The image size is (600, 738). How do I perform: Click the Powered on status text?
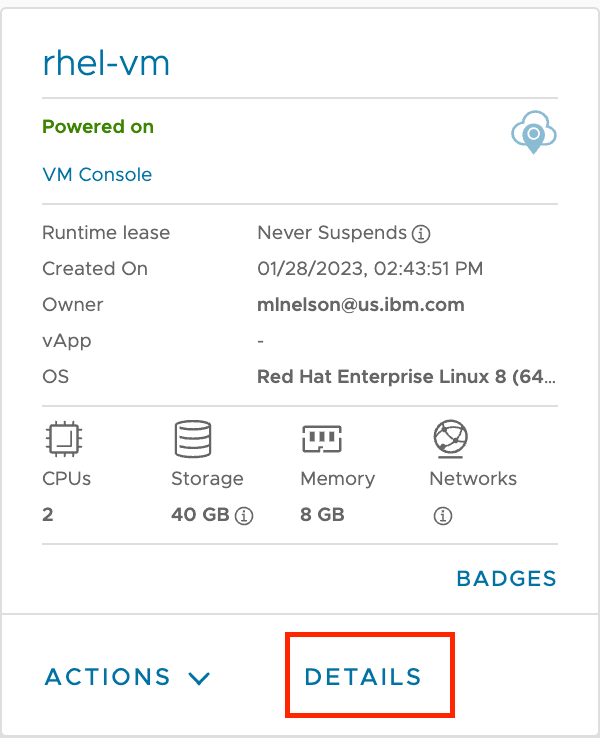coord(98,127)
